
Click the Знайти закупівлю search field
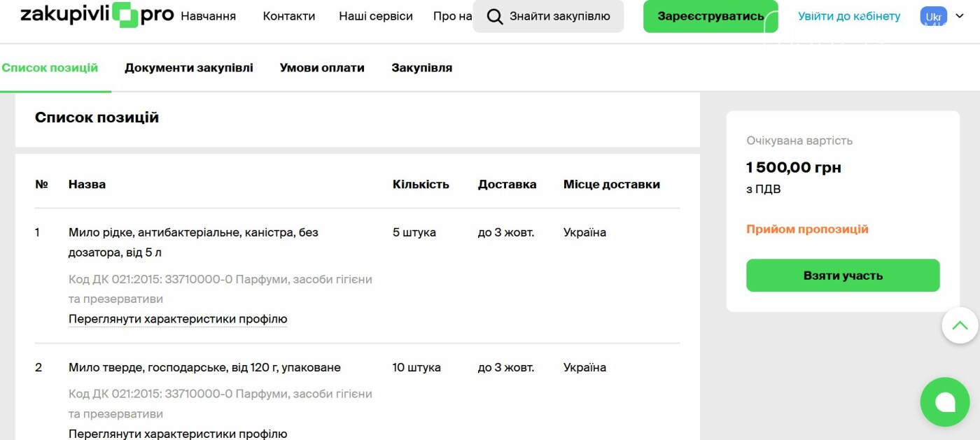coord(559,16)
